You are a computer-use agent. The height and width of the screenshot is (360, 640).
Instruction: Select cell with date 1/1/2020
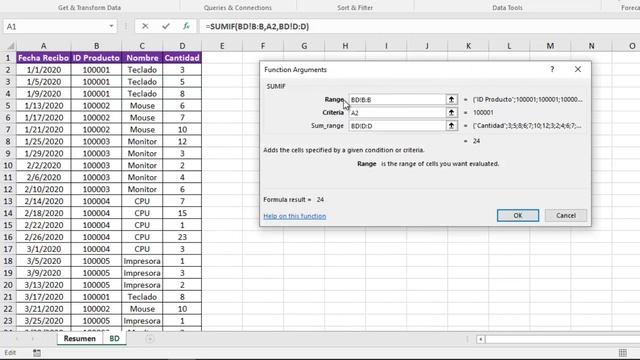[43, 70]
